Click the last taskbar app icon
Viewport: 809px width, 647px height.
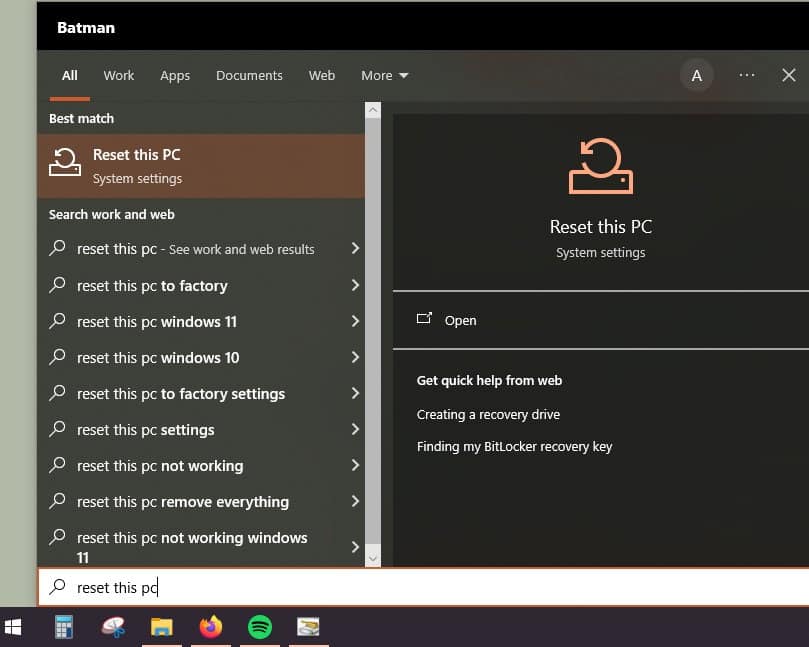[x=308, y=627]
